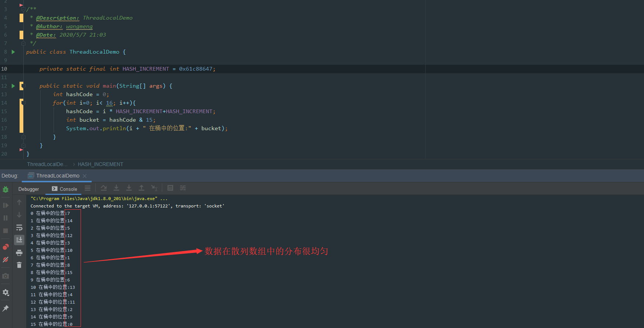Toggle Soft-Wrap in the console
Screen dimensions: 644x328
click(x=19, y=227)
